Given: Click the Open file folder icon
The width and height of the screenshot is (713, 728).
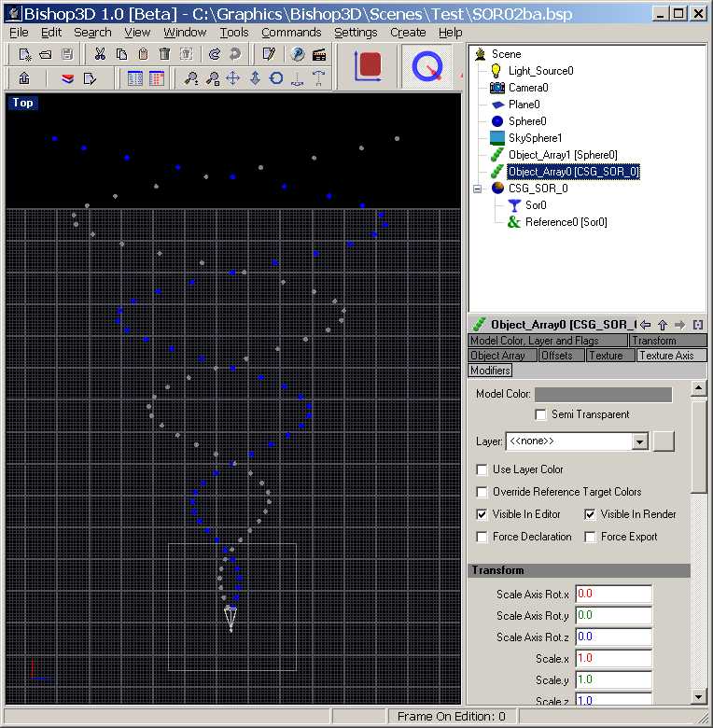Looking at the screenshot, I should point(44,54).
